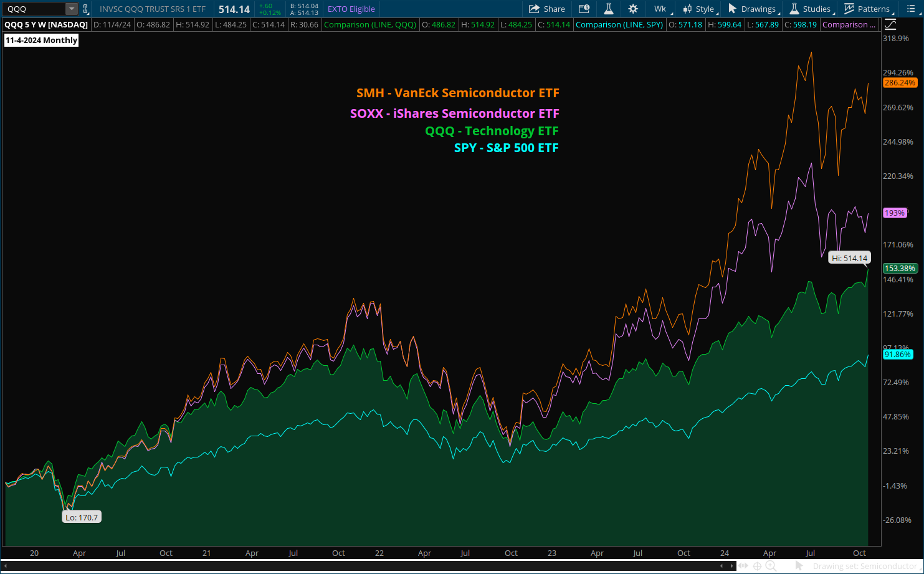
Task: Click the scroll-left arrow beside right arrow
Action: [x=722, y=566]
